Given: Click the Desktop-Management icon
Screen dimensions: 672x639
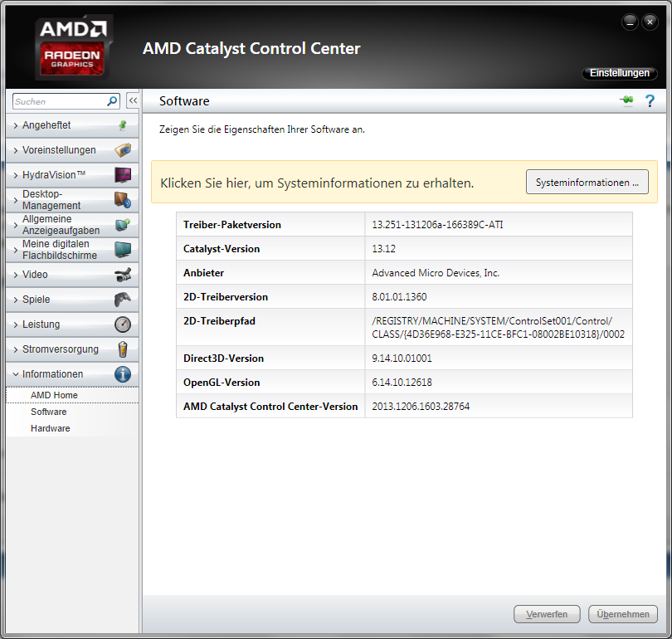Looking at the screenshot, I should [123, 200].
